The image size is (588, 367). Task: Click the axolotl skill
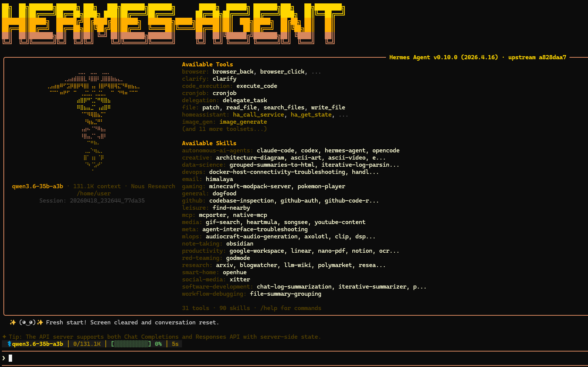coord(316,236)
